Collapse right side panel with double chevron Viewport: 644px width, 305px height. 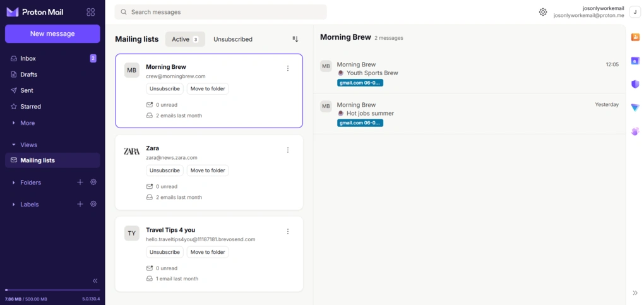coord(635,293)
